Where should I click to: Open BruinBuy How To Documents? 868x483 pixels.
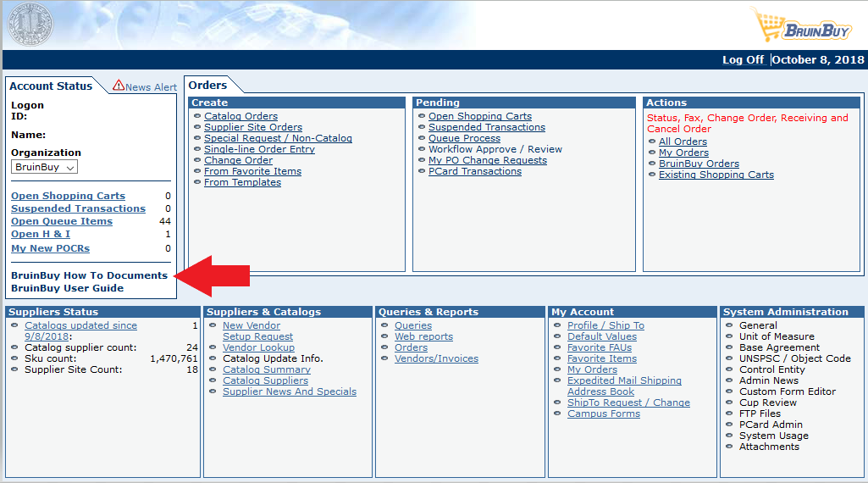(x=89, y=275)
